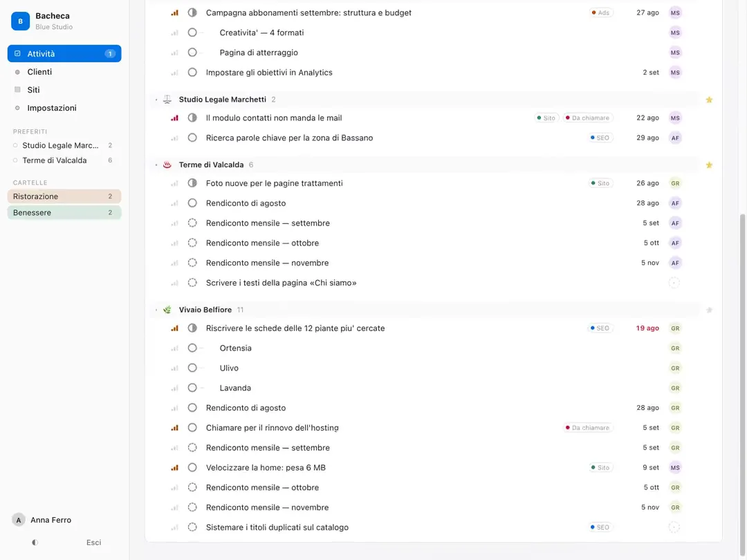The image size is (747, 560).
Task: Collapse the Vivaio Belfiore task group
Action: coord(156,310)
